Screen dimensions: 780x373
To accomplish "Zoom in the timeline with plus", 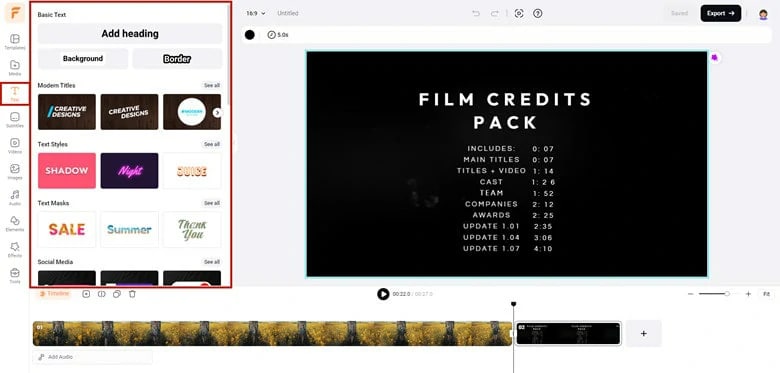I will click(748, 294).
